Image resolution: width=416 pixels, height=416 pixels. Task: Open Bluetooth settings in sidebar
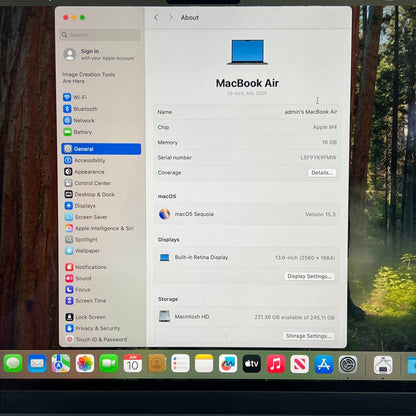coord(80,109)
